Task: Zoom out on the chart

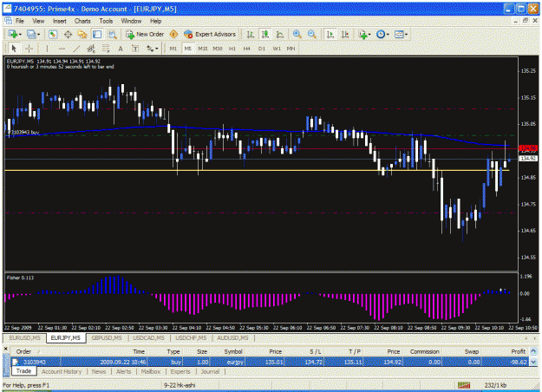Action: pos(311,34)
